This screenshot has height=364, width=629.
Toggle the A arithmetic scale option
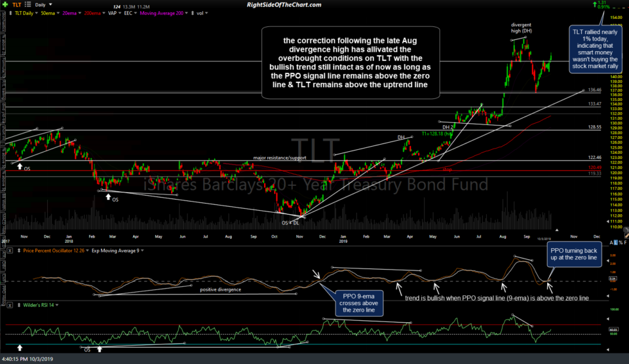tap(611, 242)
